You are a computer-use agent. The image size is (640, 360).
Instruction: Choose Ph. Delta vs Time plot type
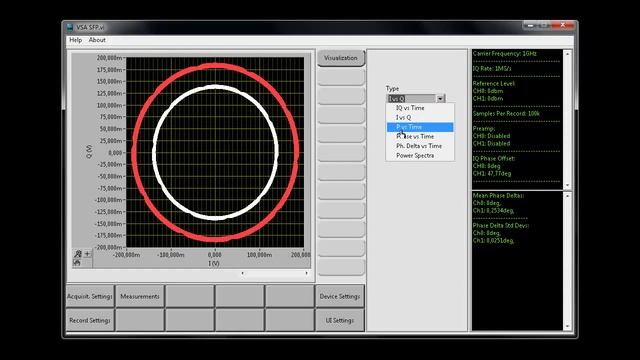pyautogui.click(x=420, y=146)
